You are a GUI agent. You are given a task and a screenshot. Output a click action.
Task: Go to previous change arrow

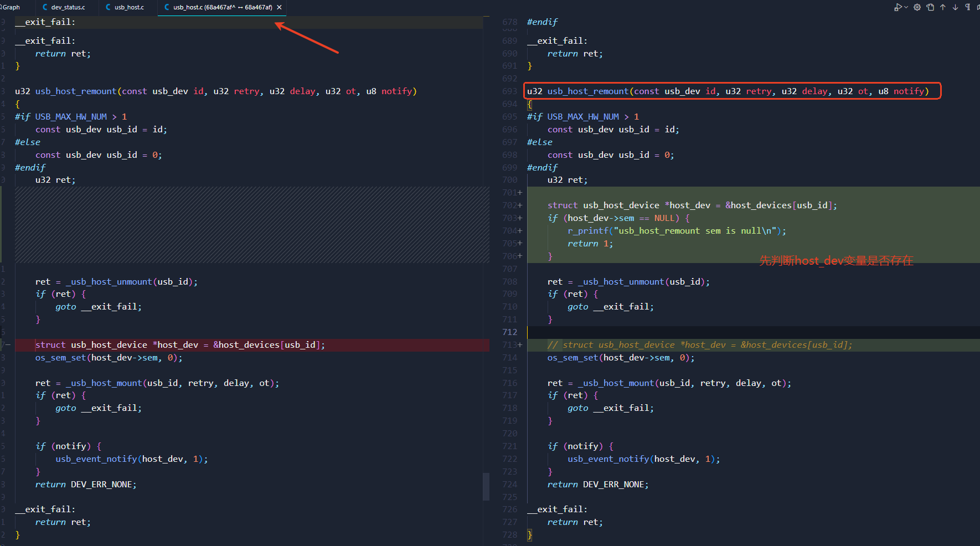pyautogui.click(x=943, y=7)
